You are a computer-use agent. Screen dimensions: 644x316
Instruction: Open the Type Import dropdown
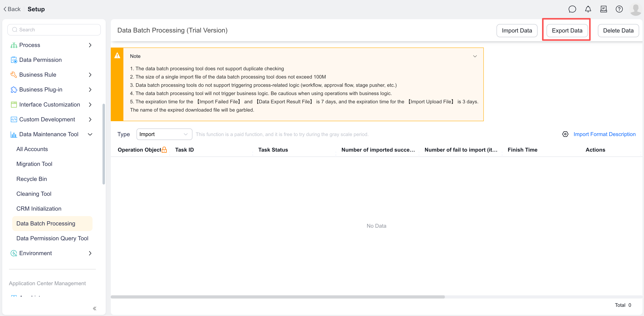(x=164, y=134)
